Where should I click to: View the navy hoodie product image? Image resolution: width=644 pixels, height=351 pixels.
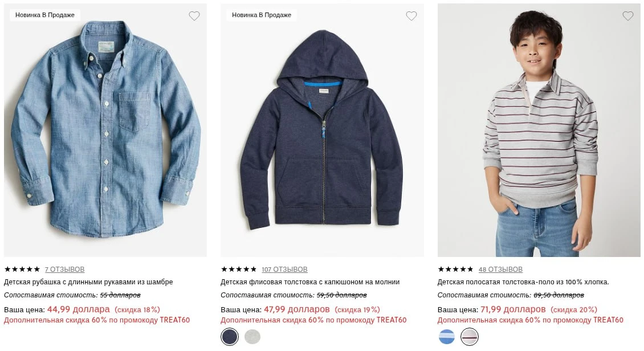coord(322,130)
